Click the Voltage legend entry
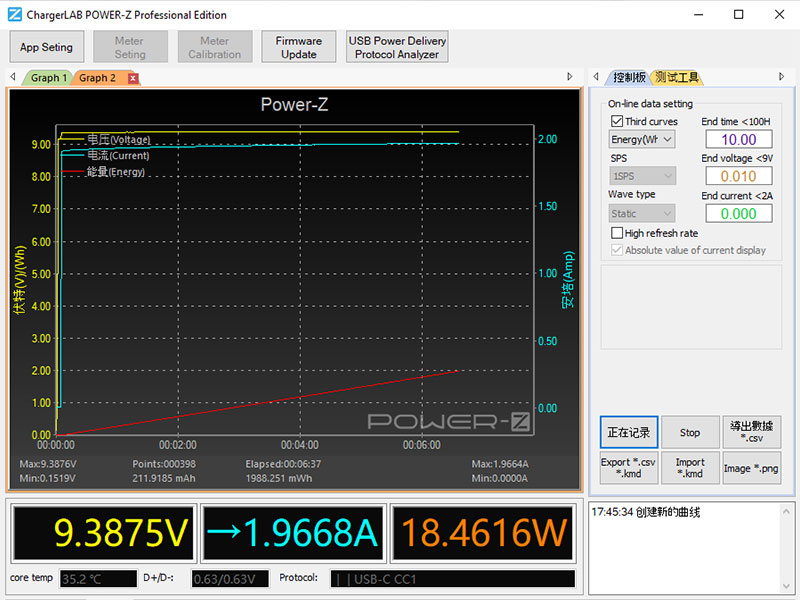This screenshot has height=600, width=800. (x=117, y=139)
